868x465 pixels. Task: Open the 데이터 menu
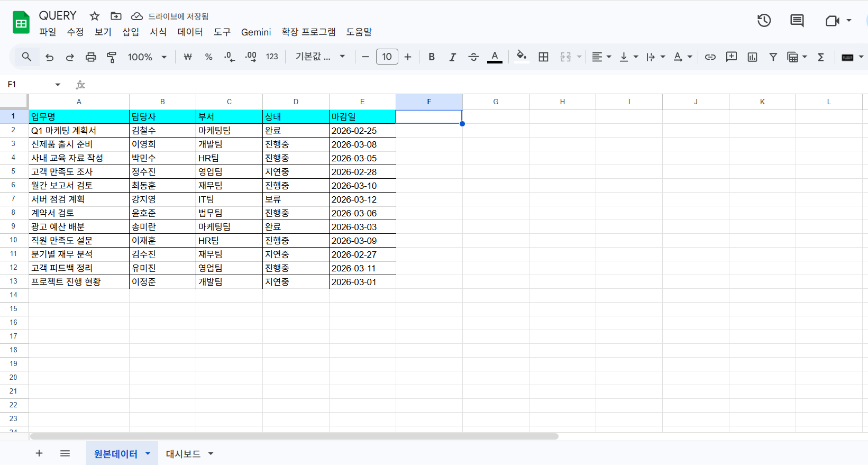coord(190,32)
